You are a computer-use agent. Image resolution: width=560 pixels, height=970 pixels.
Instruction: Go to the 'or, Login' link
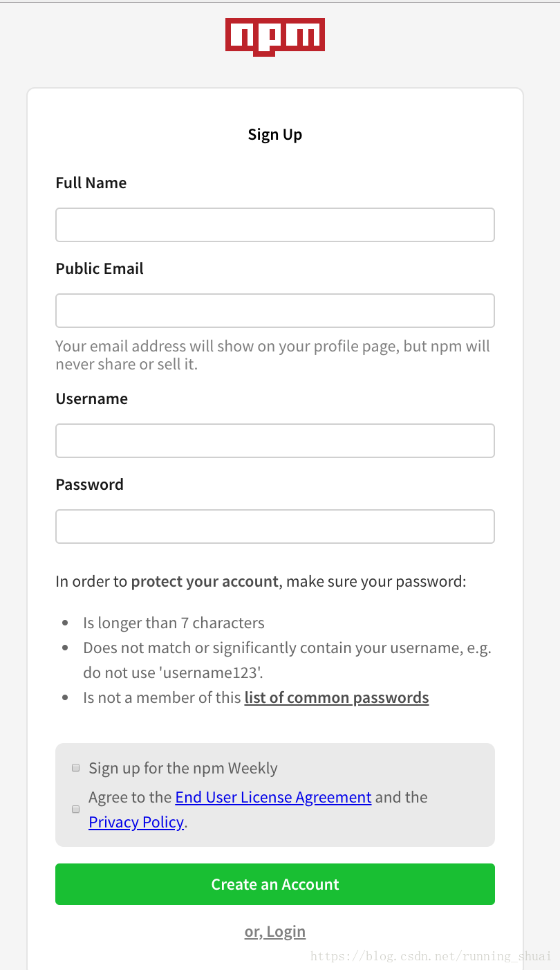pyautogui.click(x=275, y=931)
